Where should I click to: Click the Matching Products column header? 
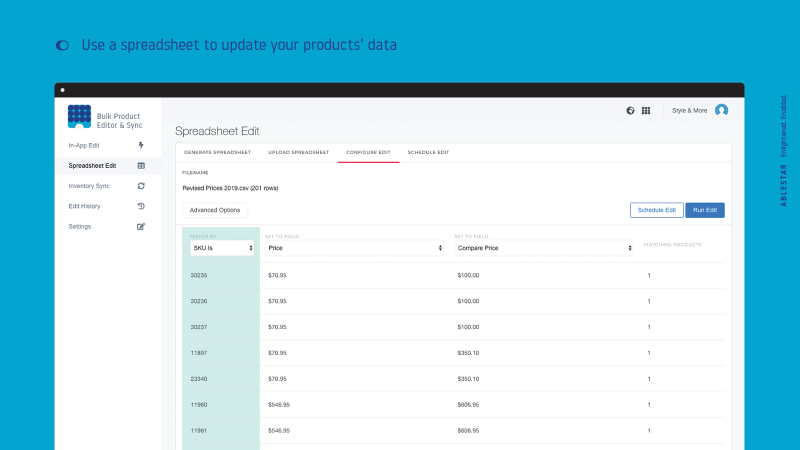(672, 245)
